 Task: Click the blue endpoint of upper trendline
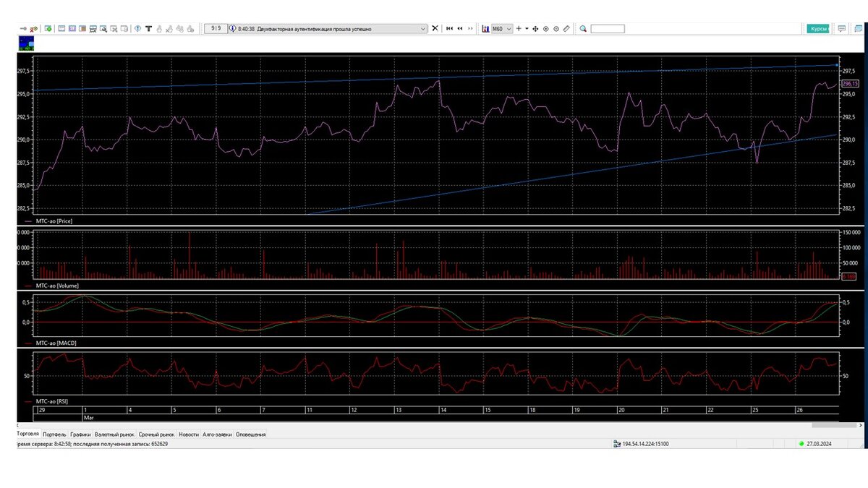click(838, 65)
